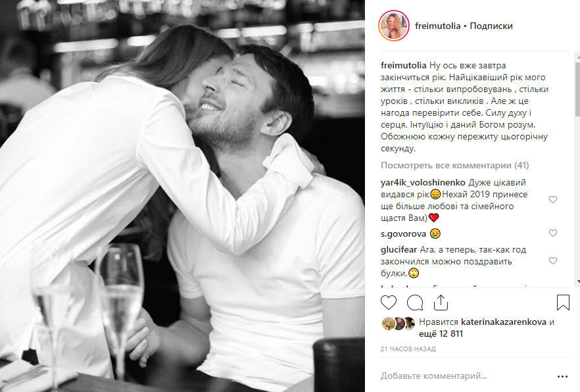Click the "Подписки" following button

pyautogui.click(x=491, y=26)
